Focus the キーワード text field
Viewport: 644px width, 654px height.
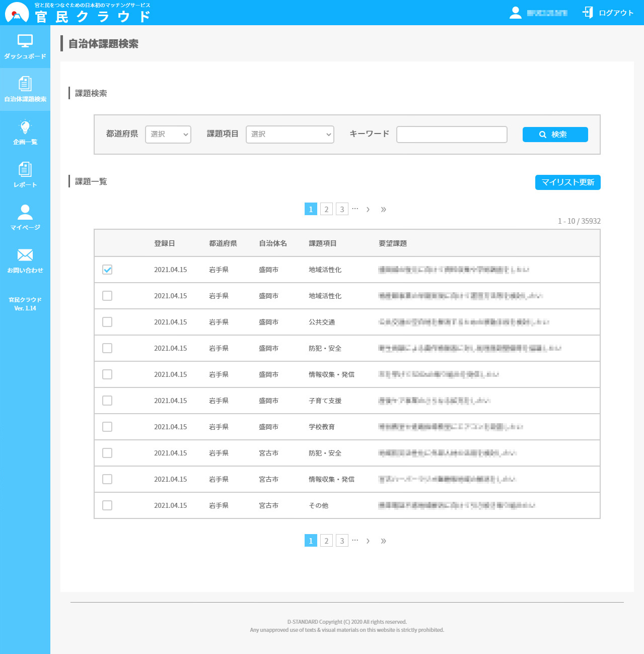(x=452, y=135)
